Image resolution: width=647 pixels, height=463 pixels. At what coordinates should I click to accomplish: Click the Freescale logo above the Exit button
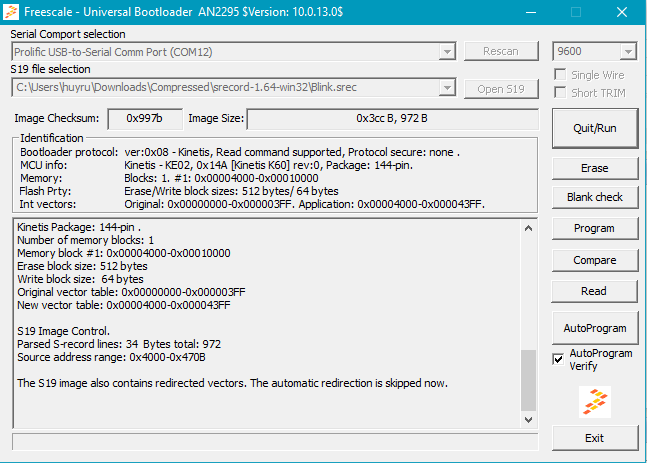[595, 402]
